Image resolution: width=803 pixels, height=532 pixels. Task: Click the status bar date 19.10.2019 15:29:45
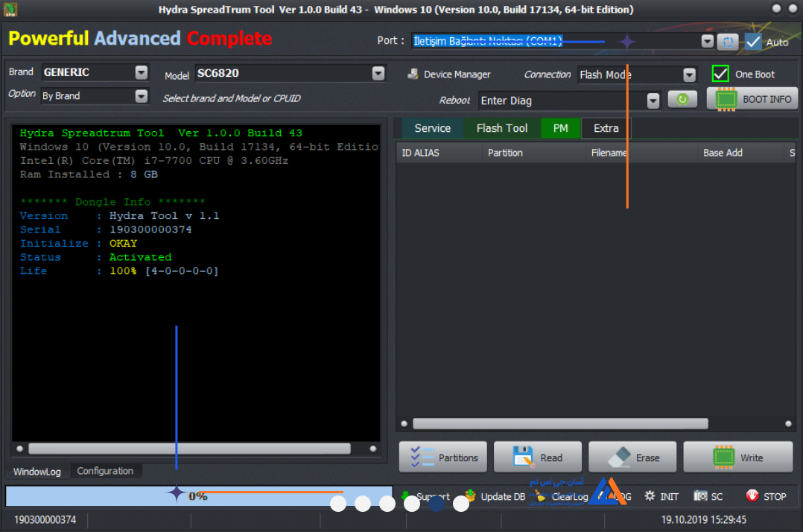[x=704, y=520]
